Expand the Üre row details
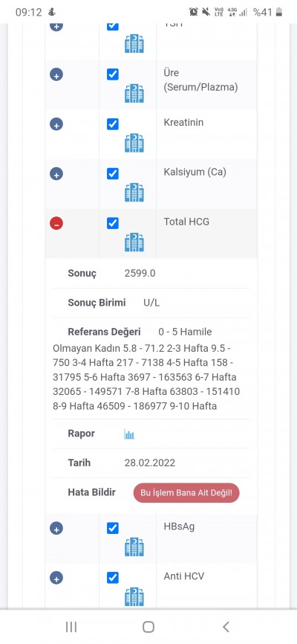297x644 pixels. pyautogui.click(x=56, y=74)
